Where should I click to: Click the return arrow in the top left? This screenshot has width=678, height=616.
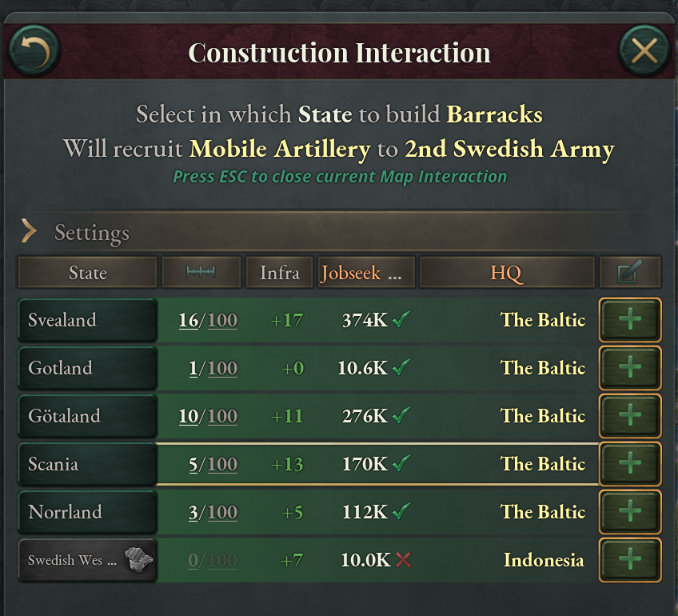click(x=33, y=50)
